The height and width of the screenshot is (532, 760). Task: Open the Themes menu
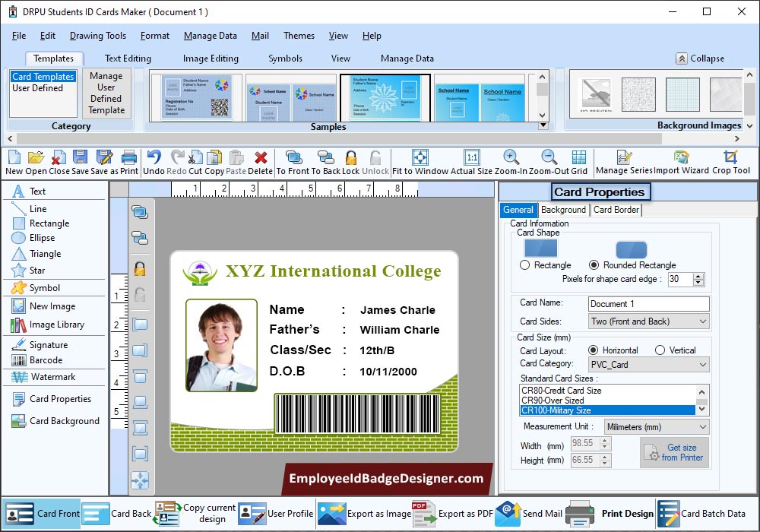[299, 36]
